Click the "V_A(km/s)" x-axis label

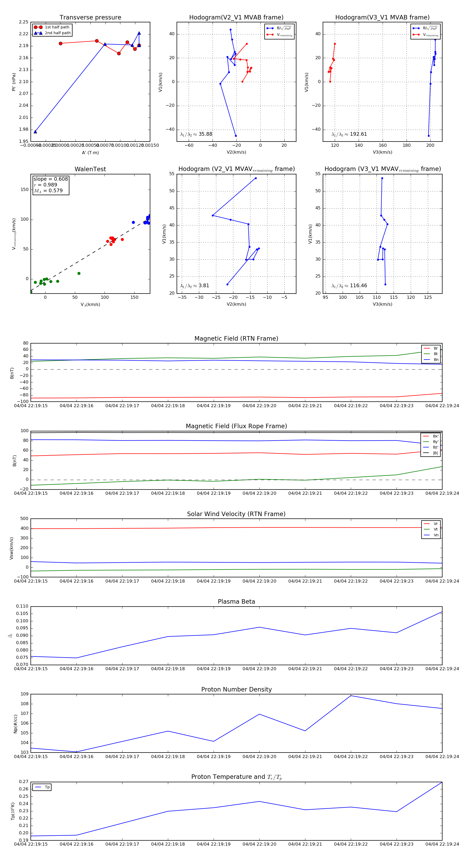point(90,305)
